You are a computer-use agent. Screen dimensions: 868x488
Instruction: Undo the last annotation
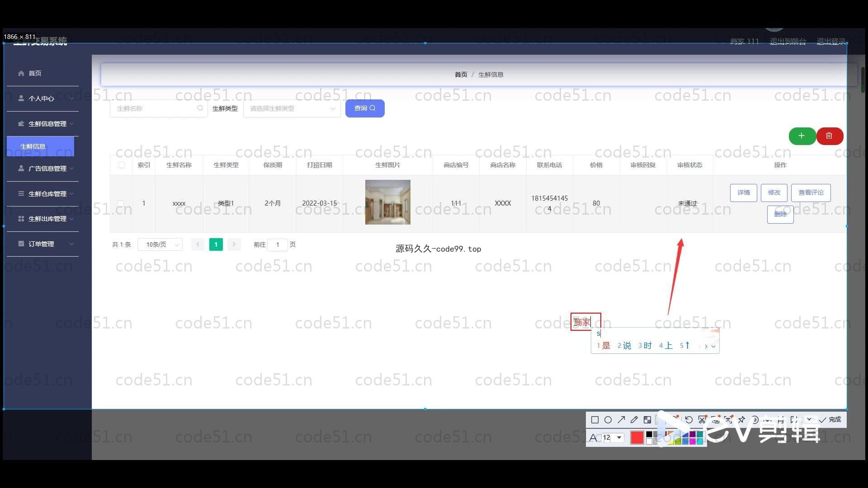tap(689, 420)
